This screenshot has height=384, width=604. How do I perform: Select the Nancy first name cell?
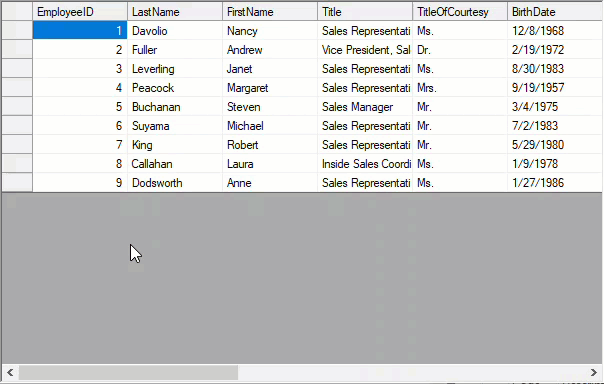pos(270,30)
